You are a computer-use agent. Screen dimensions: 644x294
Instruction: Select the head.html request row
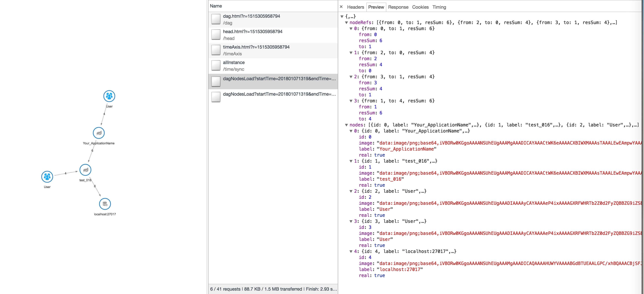point(273,35)
